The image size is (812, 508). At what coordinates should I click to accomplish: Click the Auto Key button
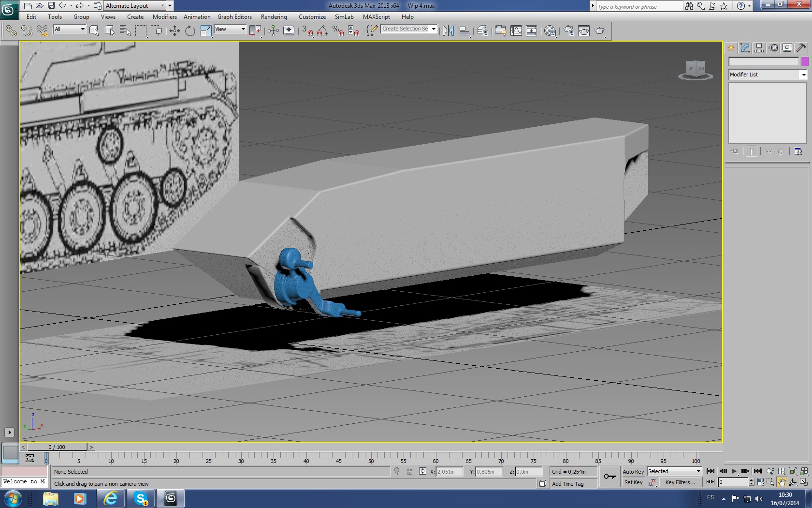[633, 472]
